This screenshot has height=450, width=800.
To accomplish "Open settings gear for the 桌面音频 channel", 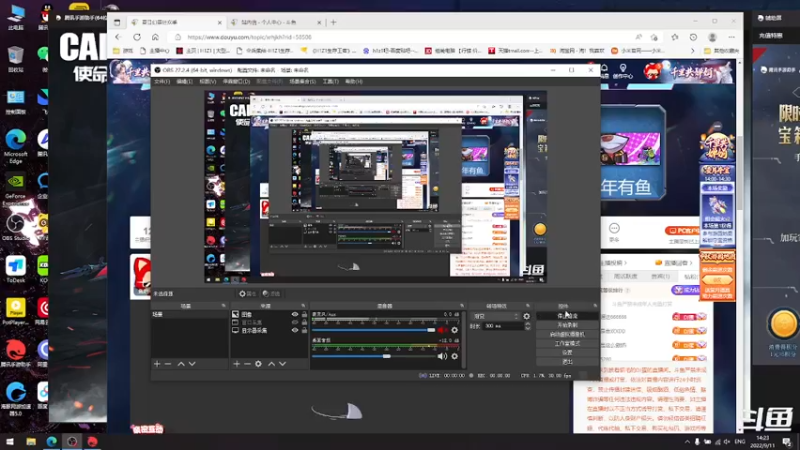I will click(454, 356).
